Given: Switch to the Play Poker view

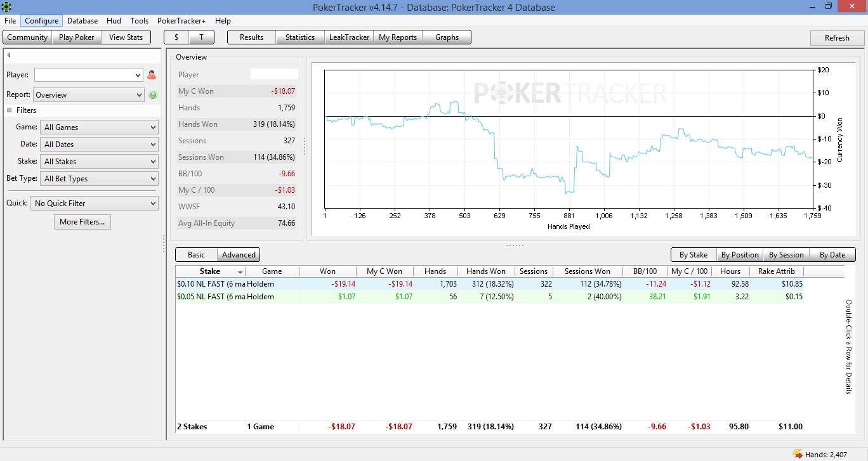Looking at the screenshot, I should click(x=77, y=37).
